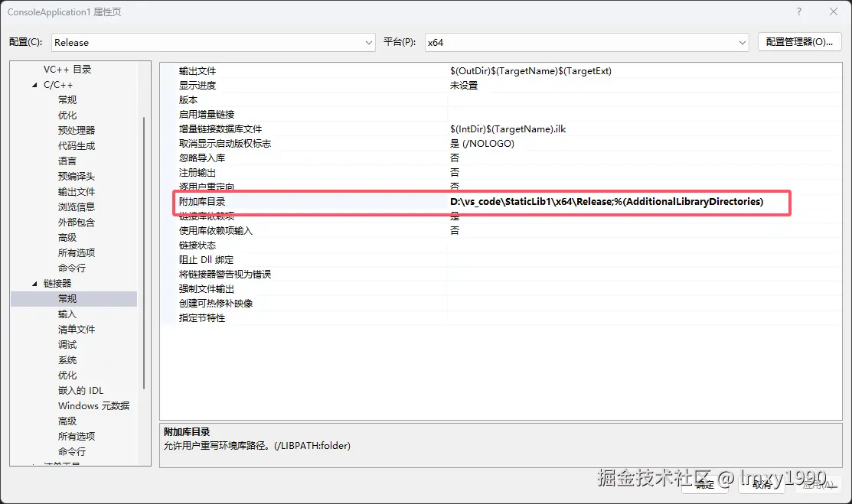Close the ConsoleApplication1 属性页 dialog
852x504 pixels.
pyautogui.click(x=834, y=11)
